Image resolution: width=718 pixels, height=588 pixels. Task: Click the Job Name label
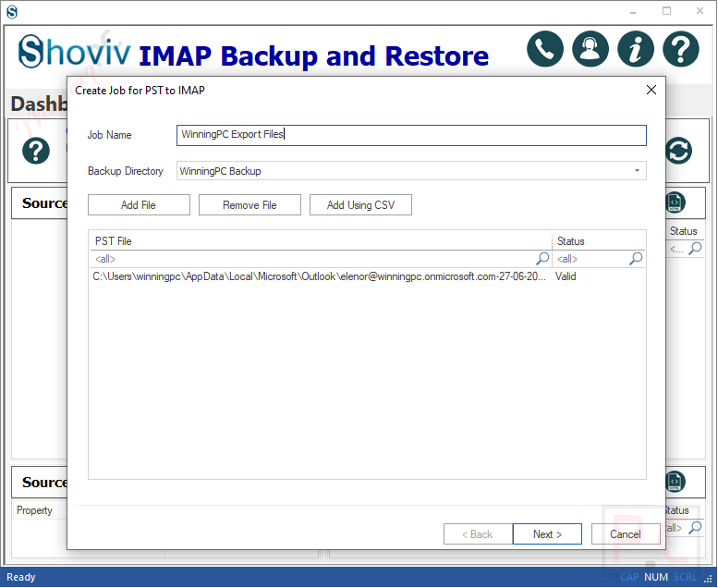pyautogui.click(x=109, y=135)
